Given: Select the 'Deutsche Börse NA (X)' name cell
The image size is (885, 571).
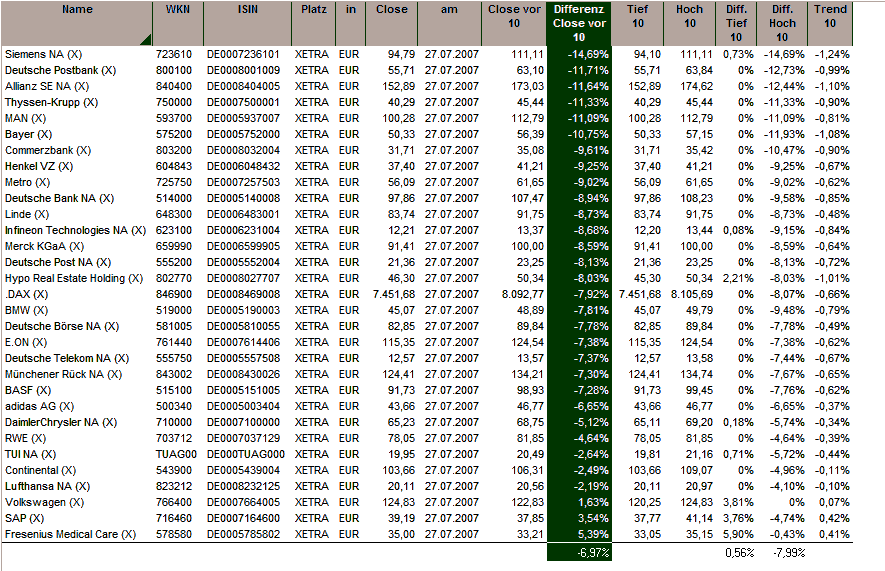Looking at the screenshot, I should (62, 326).
